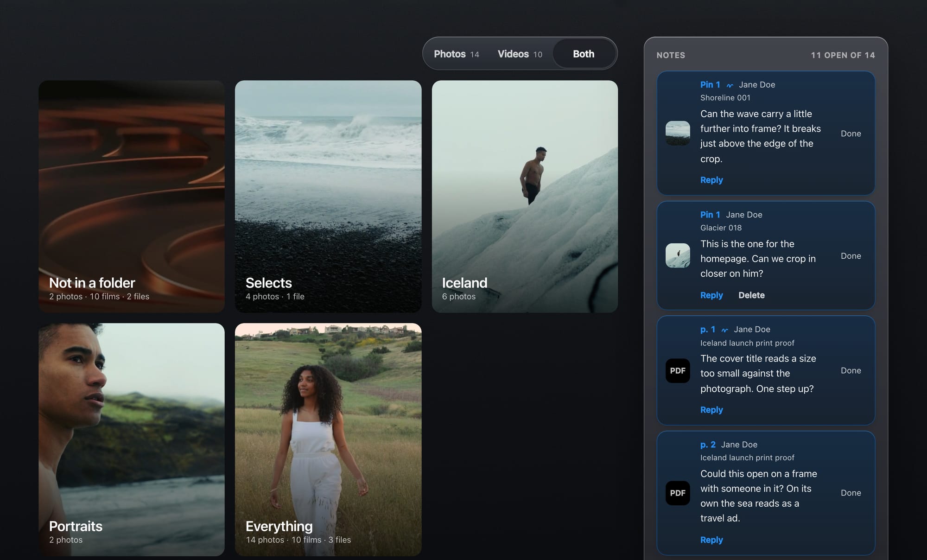Open the Selects folder

coord(328,197)
